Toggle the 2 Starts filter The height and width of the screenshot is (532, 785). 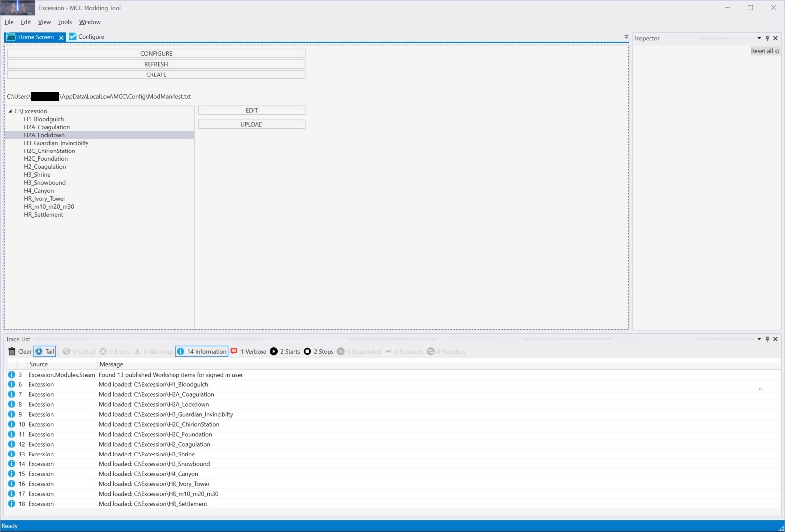[285, 351]
